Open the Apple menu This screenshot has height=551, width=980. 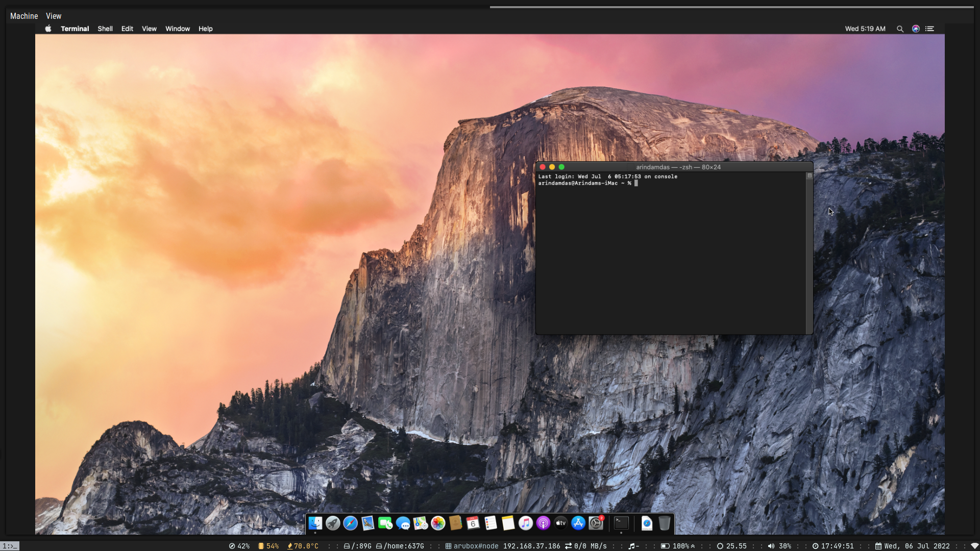48,29
